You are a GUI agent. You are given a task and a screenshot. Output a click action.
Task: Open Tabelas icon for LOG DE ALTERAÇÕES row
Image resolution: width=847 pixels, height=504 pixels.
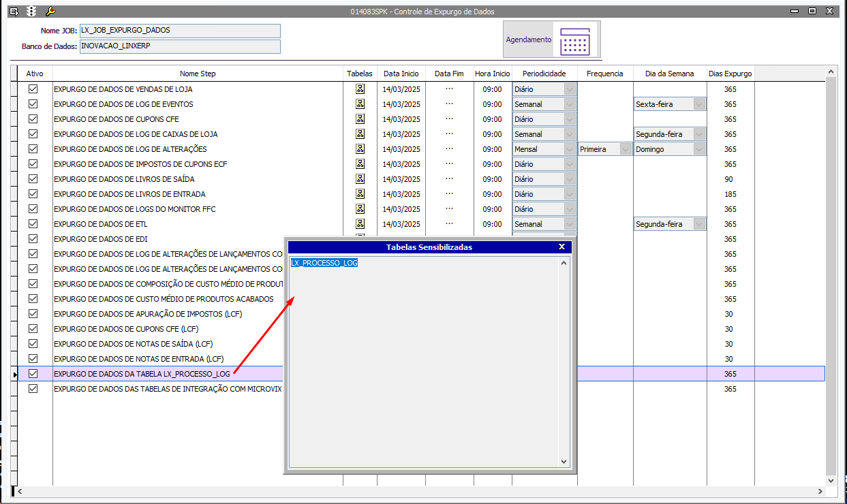pyautogui.click(x=360, y=149)
